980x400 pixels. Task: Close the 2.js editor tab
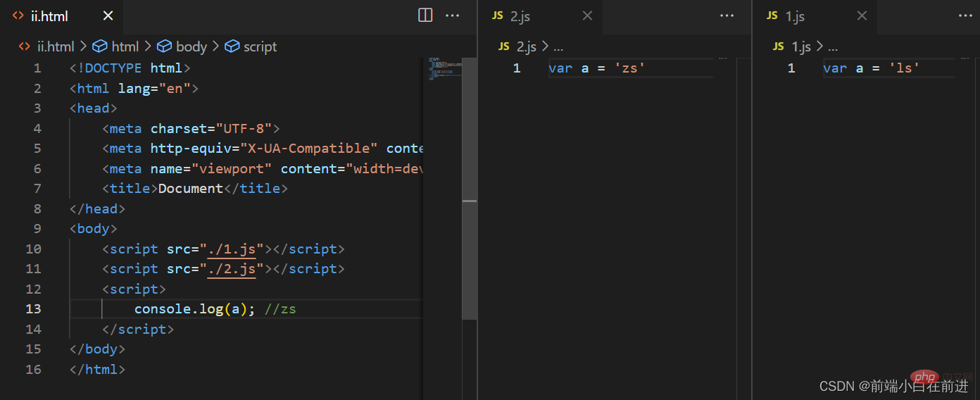click(587, 15)
